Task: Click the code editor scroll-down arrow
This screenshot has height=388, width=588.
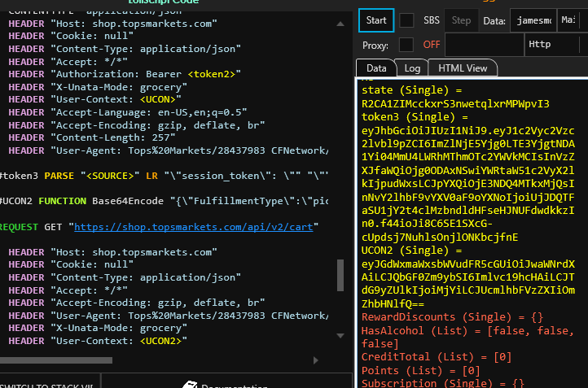Action: (340, 336)
